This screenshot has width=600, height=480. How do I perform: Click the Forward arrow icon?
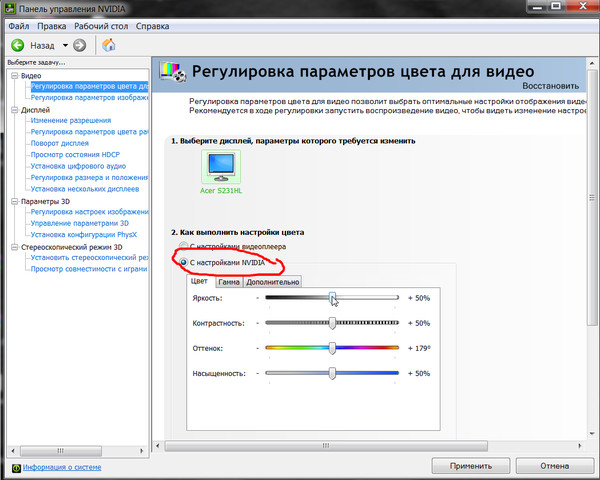(80, 46)
